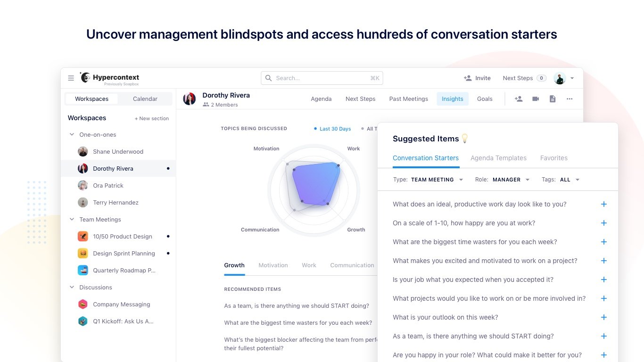Switch to Favorites tab

coord(554,158)
